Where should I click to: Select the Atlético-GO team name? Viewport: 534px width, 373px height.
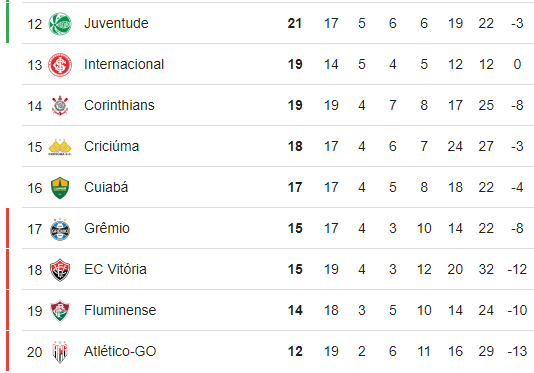120,351
